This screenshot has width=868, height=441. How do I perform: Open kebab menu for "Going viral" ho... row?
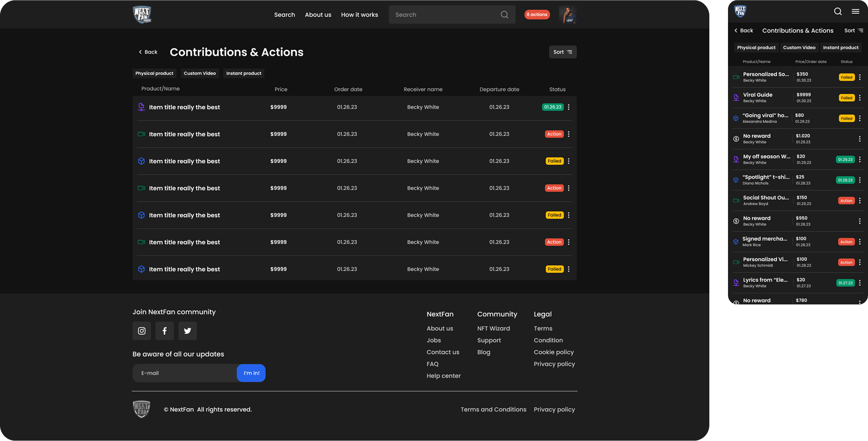click(860, 118)
